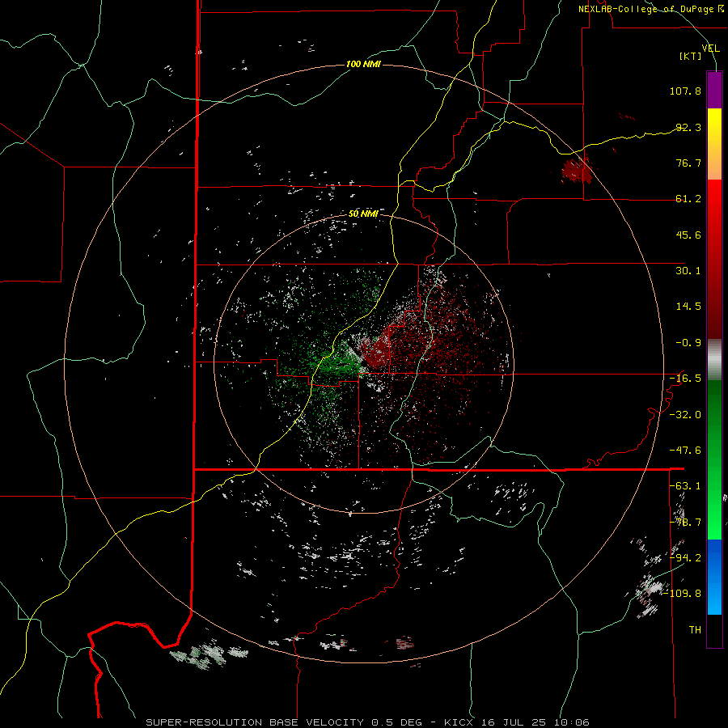Image resolution: width=728 pixels, height=728 pixels.
Task: Click the Super-Resolution Base Velocity caption
Action: pos(368,722)
